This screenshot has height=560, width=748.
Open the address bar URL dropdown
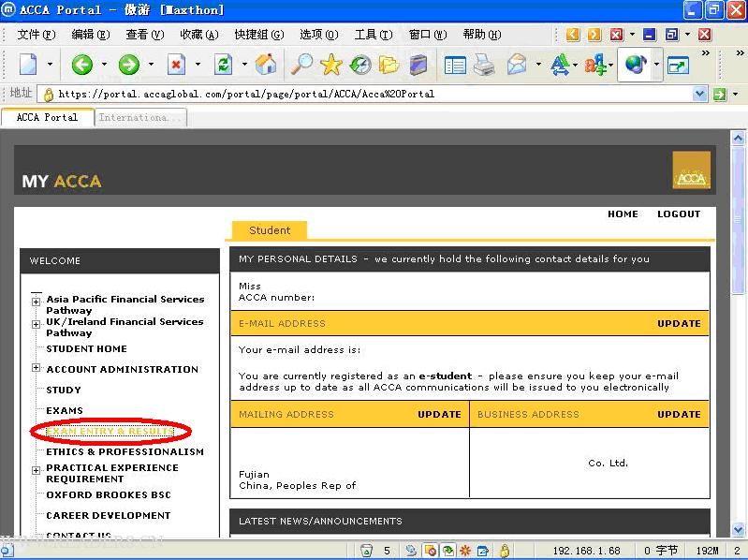click(x=699, y=94)
